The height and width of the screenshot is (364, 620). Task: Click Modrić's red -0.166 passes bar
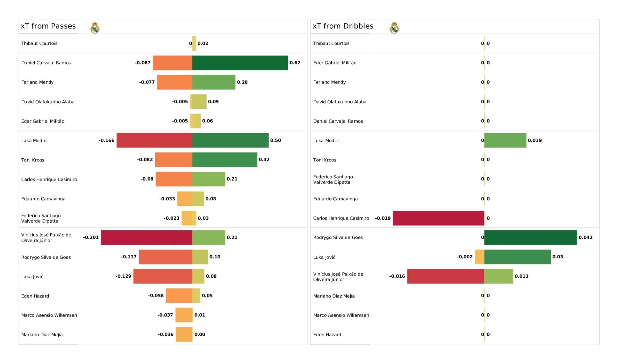coord(154,140)
